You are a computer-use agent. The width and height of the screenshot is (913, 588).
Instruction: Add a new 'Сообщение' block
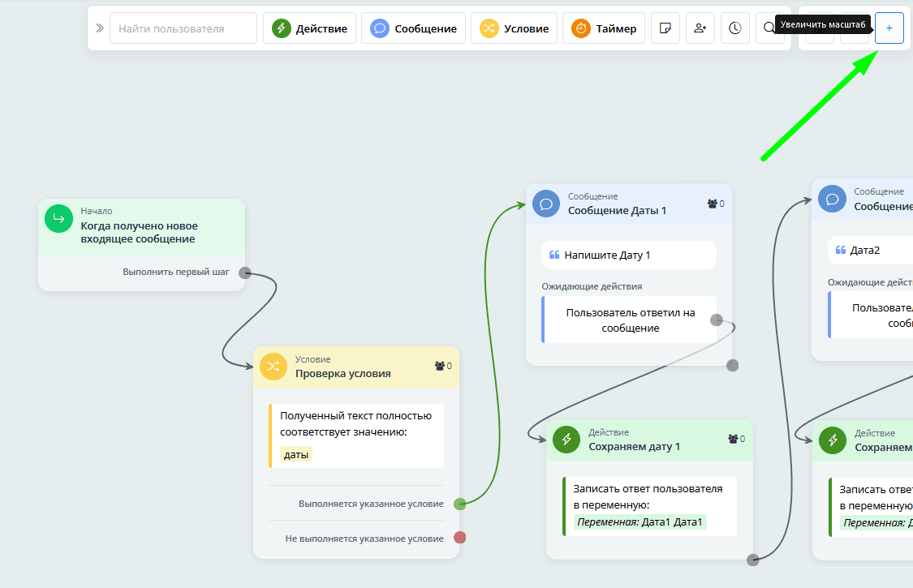413,28
